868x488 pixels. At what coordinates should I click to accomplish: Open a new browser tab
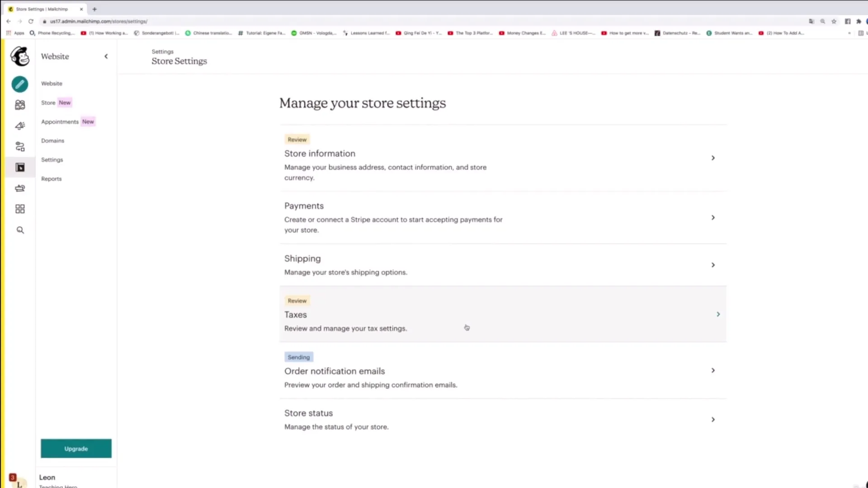[x=94, y=9]
